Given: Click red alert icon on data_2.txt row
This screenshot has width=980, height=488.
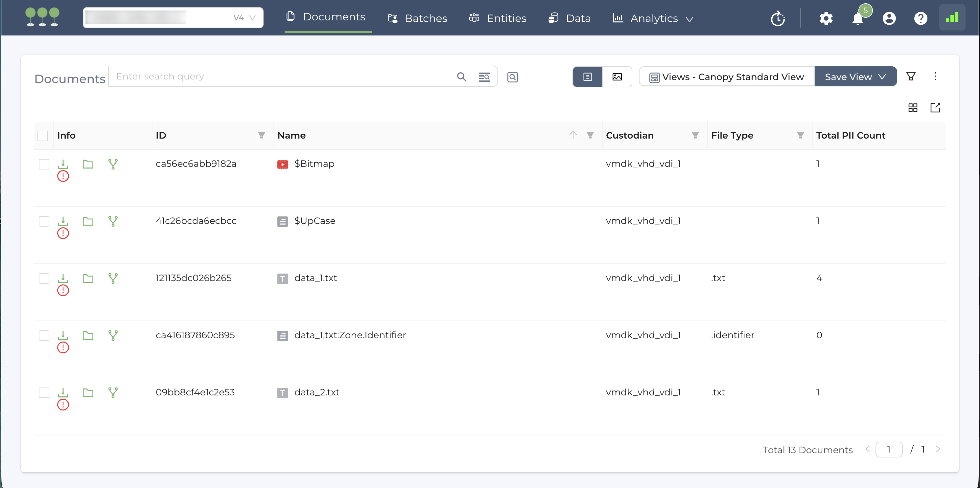Looking at the screenshot, I should tap(63, 405).
